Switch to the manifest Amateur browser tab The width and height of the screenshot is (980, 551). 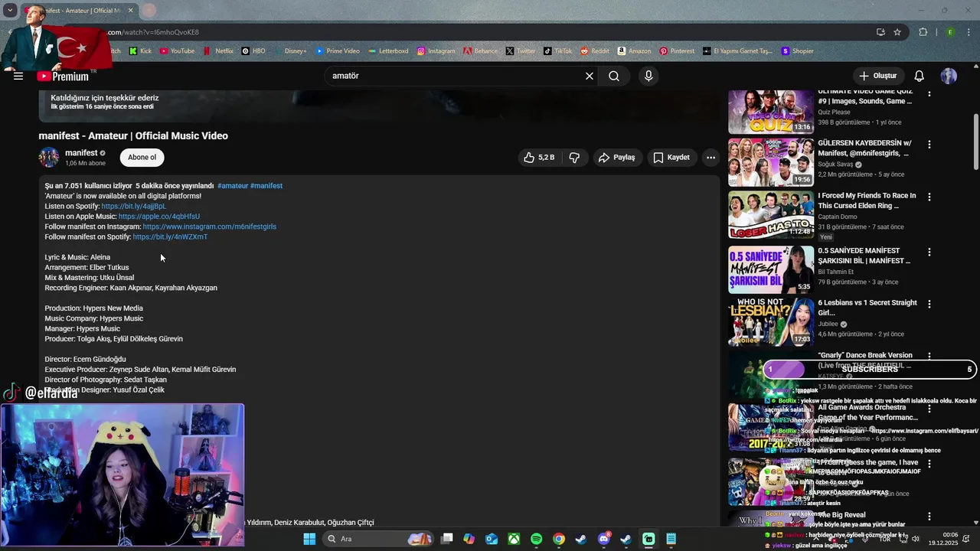[x=80, y=11]
